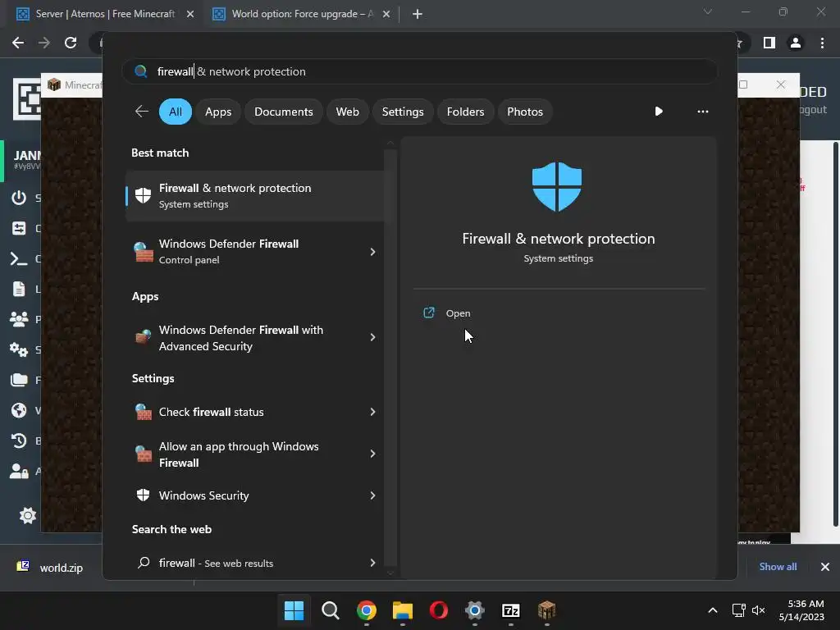Click Aternos Backups history sidebar icon
Screen dimensions: 840x630
click(x=19, y=441)
